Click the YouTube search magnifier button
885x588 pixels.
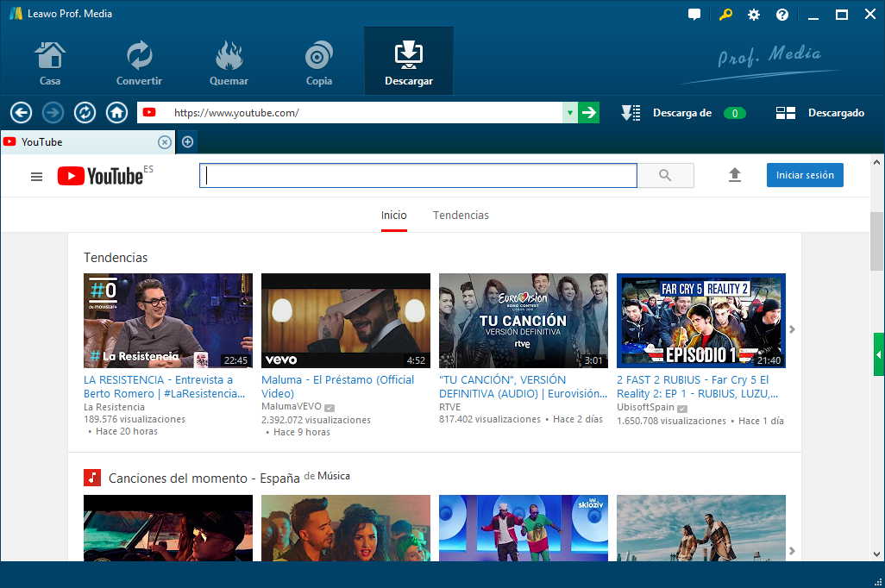click(665, 176)
